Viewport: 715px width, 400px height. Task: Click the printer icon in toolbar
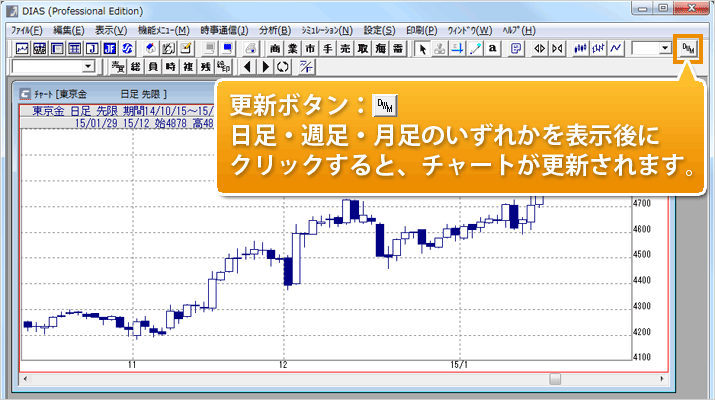click(x=250, y=48)
